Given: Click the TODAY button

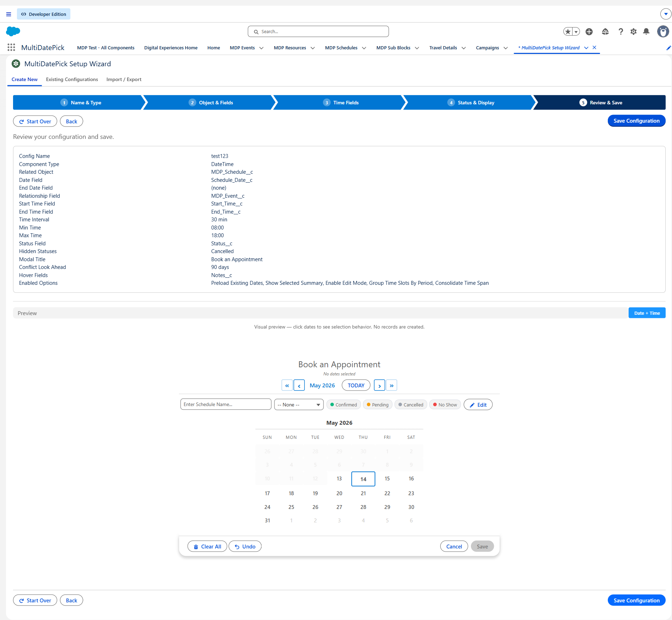Looking at the screenshot, I should click(356, 385).
